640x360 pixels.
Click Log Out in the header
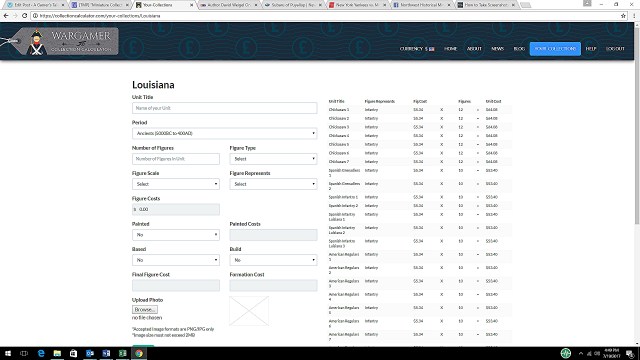point(615,49)
